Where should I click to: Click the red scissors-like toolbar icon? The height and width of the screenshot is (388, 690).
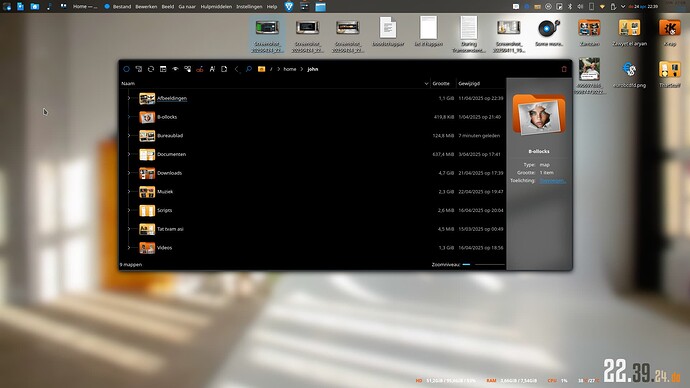coord(200,69)
